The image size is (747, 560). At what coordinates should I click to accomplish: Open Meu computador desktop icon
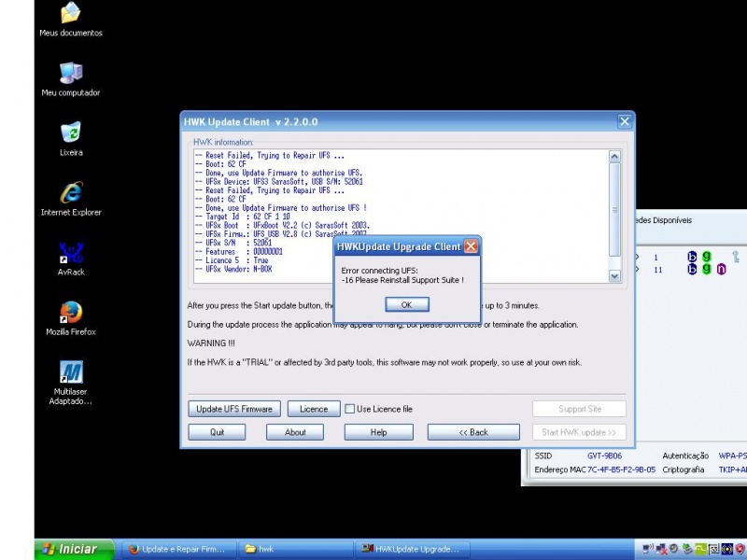pos(71,79)
